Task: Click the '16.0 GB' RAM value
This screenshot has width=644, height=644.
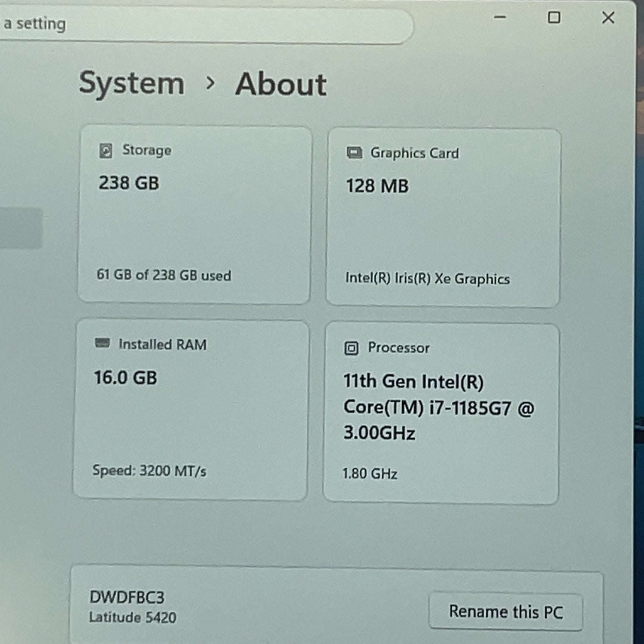Action: pos(126,378)
